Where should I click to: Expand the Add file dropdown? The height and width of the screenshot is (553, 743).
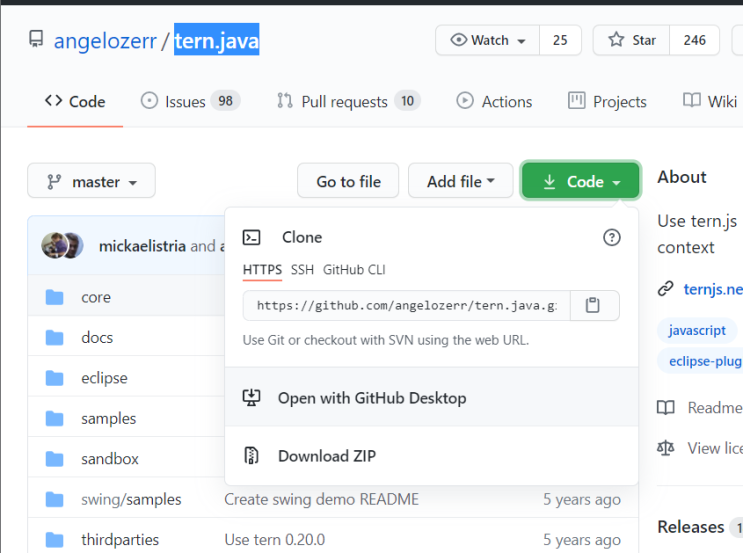click(x=461, y=181)
